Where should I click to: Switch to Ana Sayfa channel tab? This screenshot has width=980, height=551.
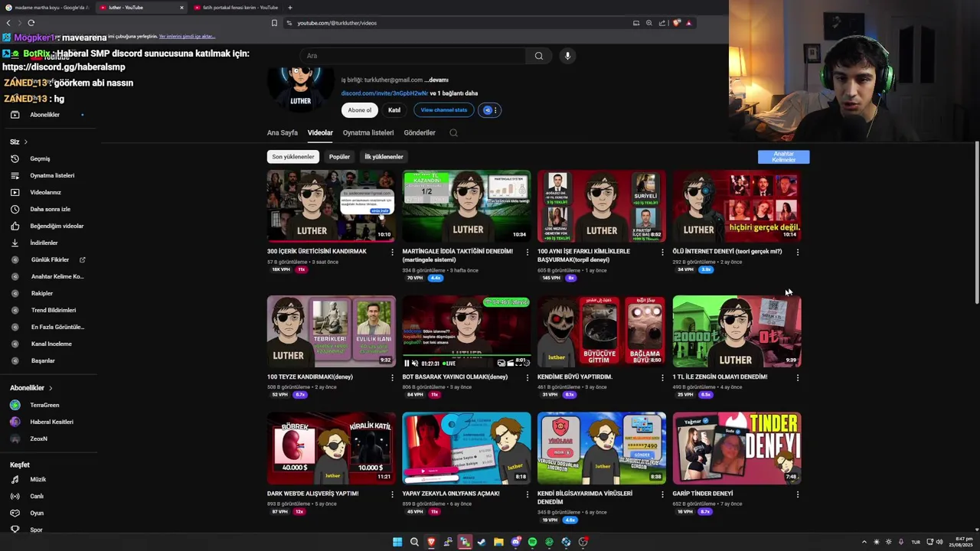pos(283,132)
